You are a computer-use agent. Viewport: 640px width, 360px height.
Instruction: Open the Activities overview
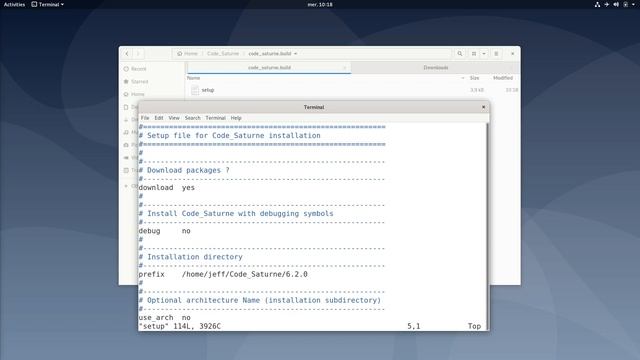point(14,4)
